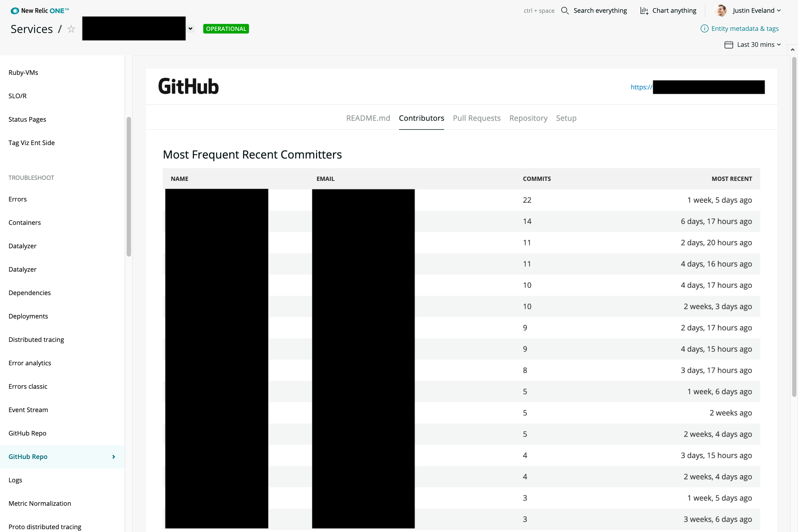Click the Justin Eveland profile icon
The width and height of the screenshot is (798, 532).
[x=722, y=10]
